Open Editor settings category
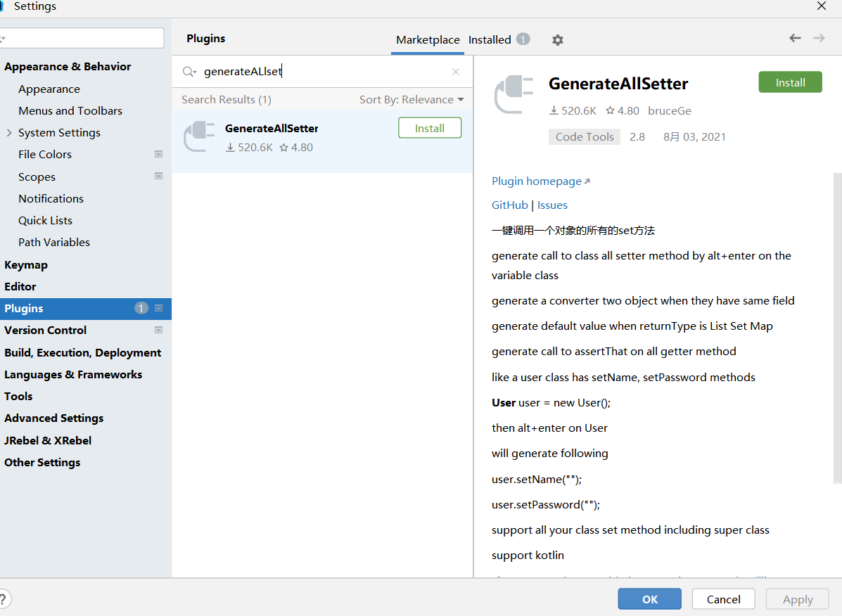Screen dimensions: 842x616 pos(20,286)
